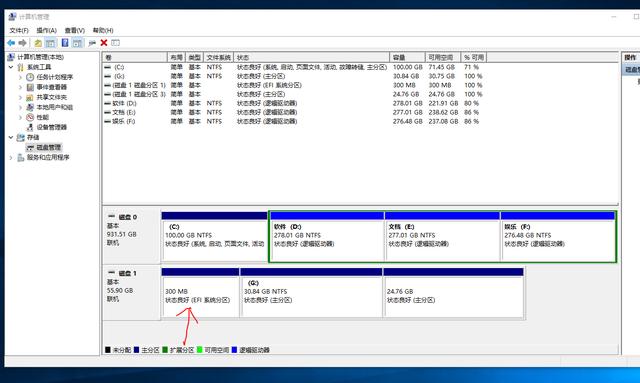Viewport: 640px width, 383px height.
Task: Select the 文档 (E:) 277.01 GB partition block
Action: pyautogui.click(x=442, y=236)
